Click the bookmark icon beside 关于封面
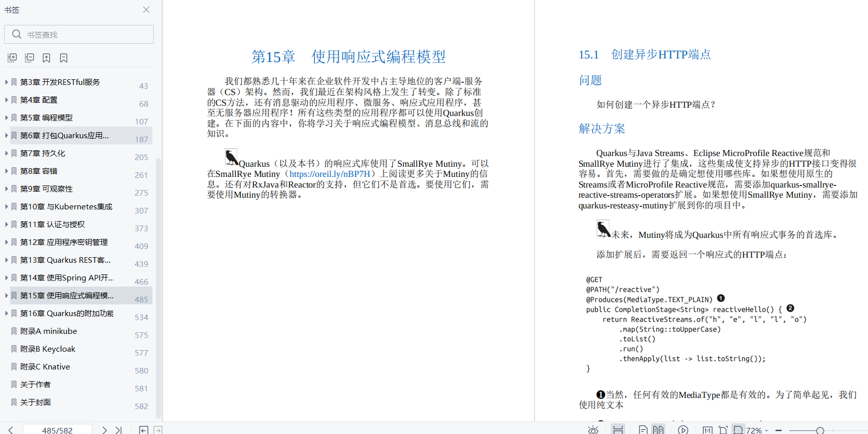 pos(14,402)
